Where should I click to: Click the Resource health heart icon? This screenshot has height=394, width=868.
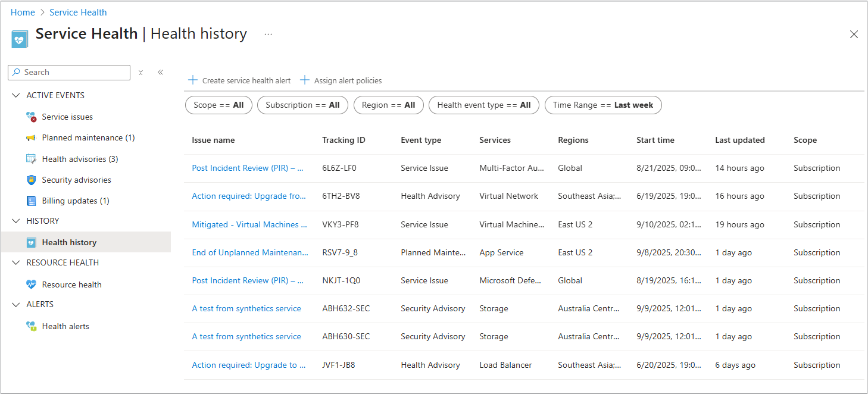pyautogui.click(x=32, y=284)
